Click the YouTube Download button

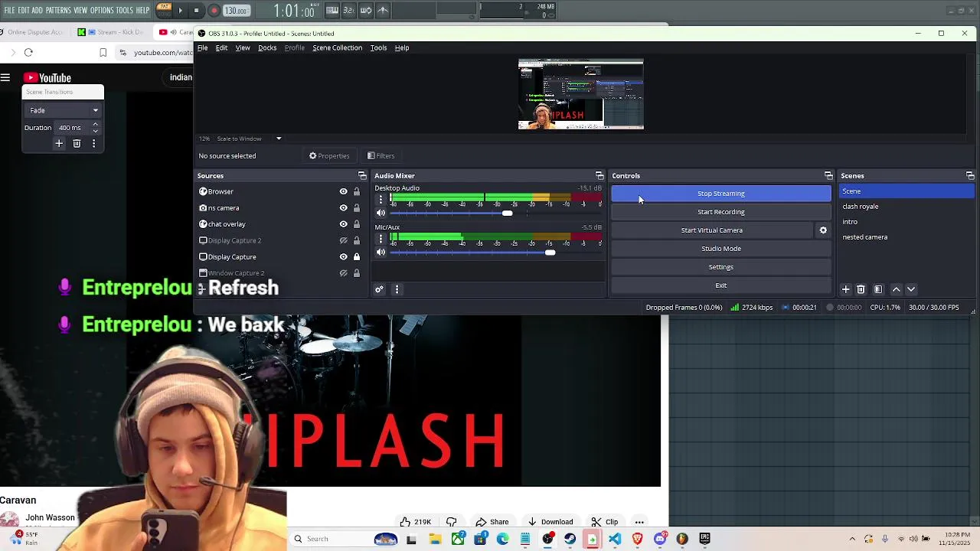550,522
